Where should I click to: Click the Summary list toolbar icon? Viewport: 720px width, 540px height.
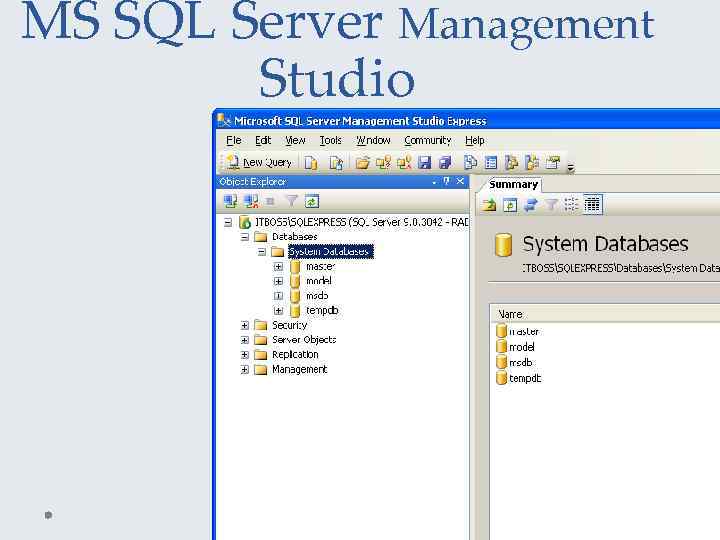(x=491, y=163)
